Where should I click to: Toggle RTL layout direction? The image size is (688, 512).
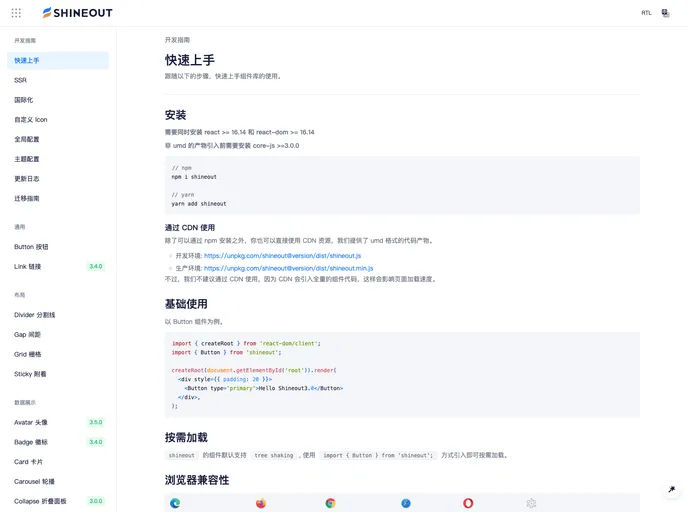646,13
